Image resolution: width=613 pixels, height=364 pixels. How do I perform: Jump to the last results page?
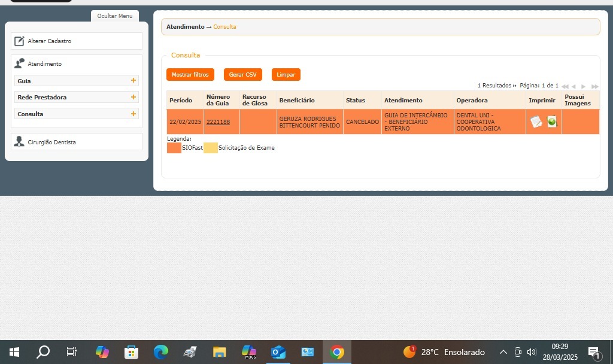click(594, 87)
